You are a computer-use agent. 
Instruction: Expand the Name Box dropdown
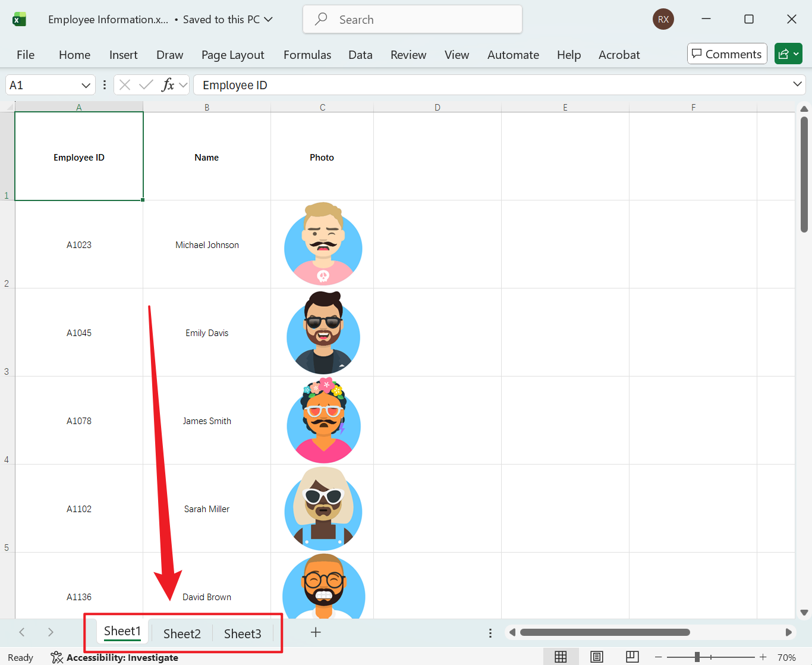[x=85, y=84]
